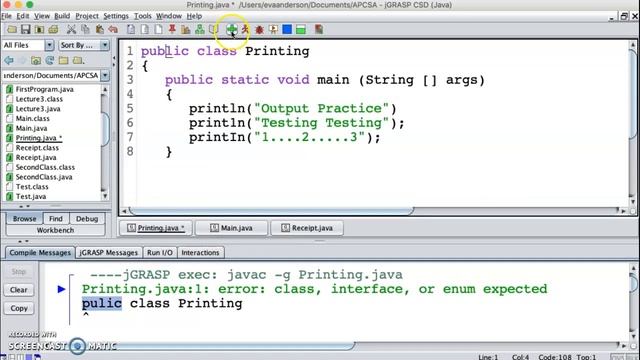
Task: Select the Browse tab
Action: pyautogui.click(x=24, y=219)
